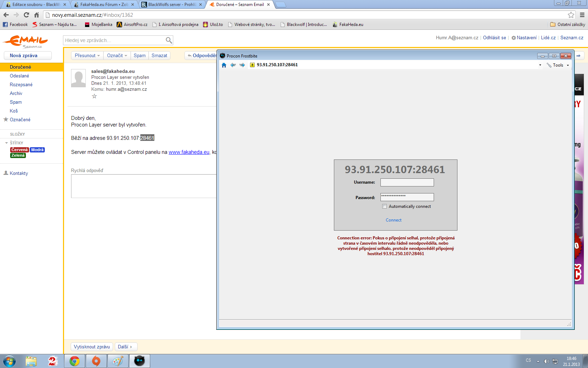Click the Connect link in Procon

393,220
